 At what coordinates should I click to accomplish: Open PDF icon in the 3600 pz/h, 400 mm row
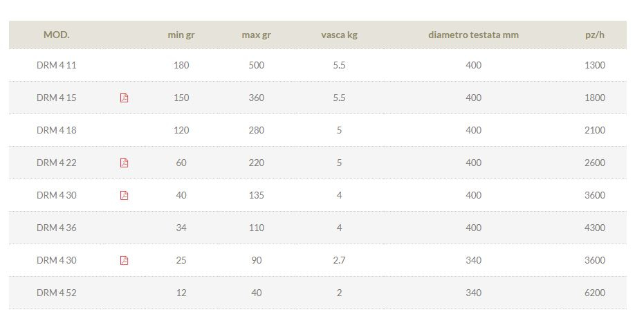124,195
